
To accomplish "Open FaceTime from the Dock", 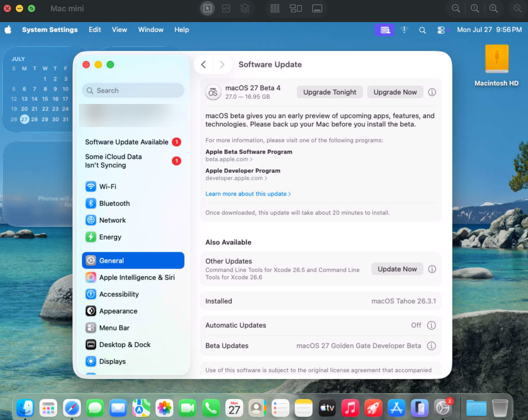I will tap(188, 408).
